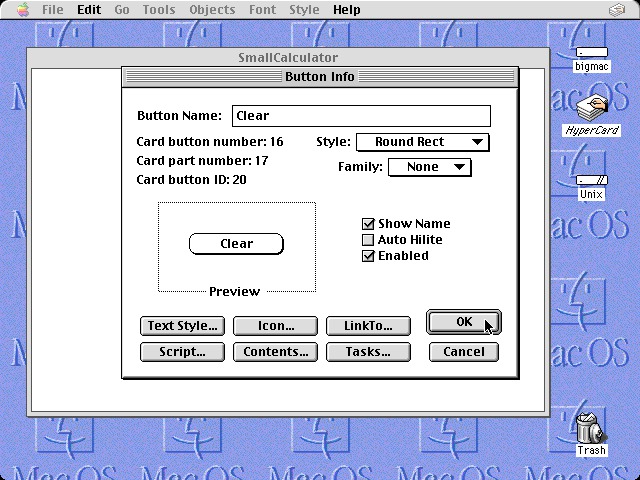Open the application switcher icon in menu bar
Viewport: 640px width, 480px height.
(617, 9)
